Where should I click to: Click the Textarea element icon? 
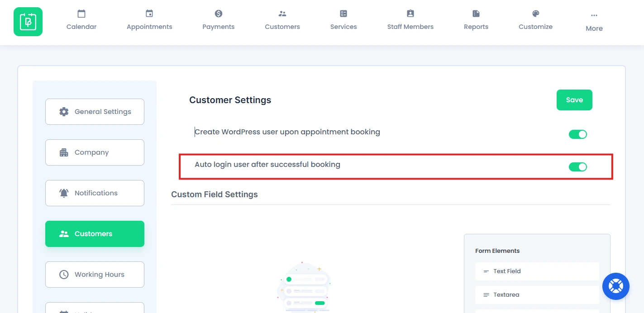(x=486, y=295)
